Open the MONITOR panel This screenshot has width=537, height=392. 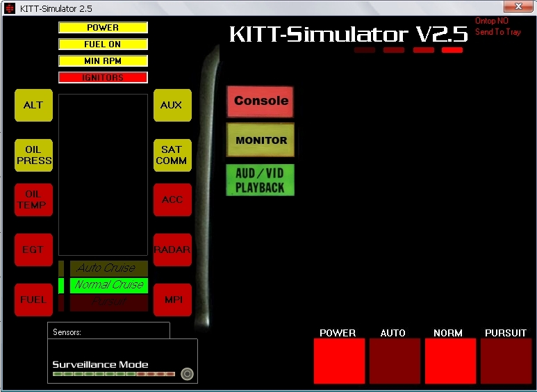click(x=261, y=140)
